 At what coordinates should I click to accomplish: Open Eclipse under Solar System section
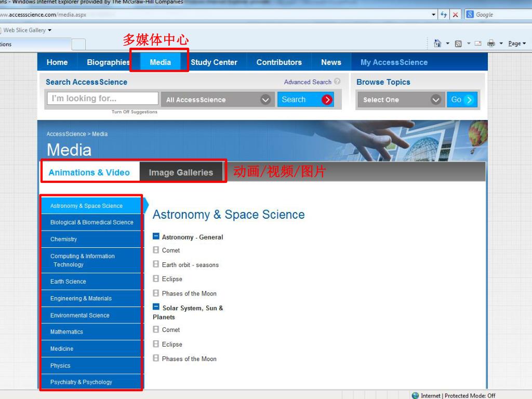172,344
